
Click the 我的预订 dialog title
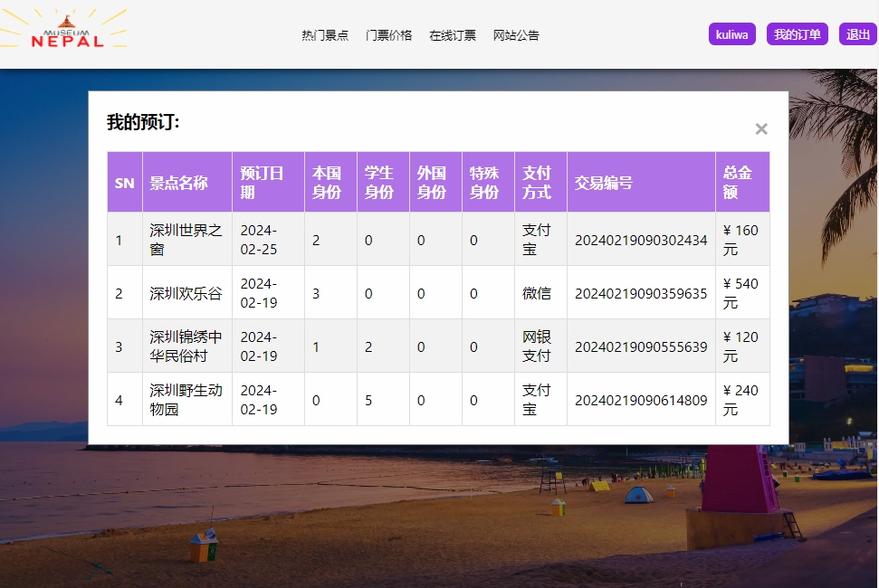click(143, 122)
